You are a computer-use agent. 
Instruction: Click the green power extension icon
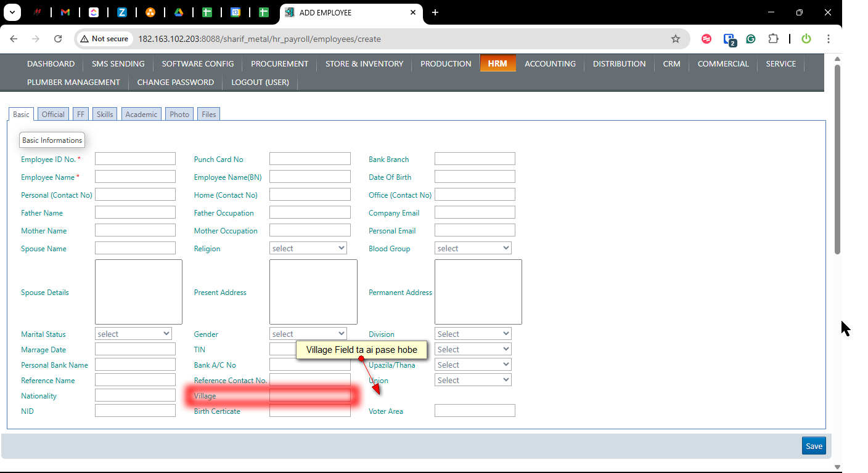(806, 39)
